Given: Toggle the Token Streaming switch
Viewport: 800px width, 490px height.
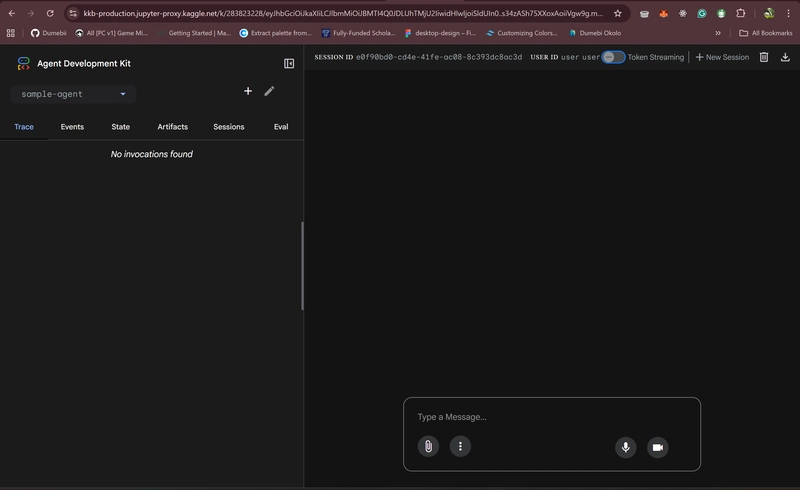Looking at the screenshot, I should [x=613, y=57].
